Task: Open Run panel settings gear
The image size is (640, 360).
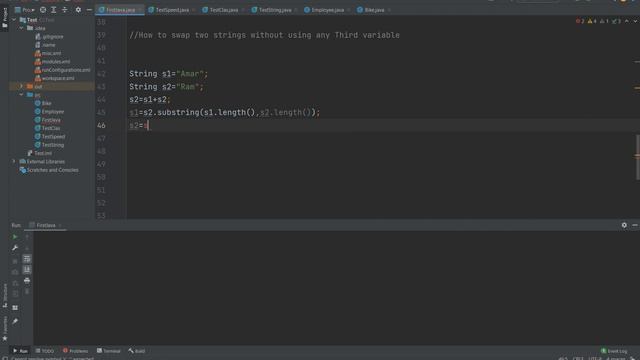Action: pyautogui.click(x=624, y=225)
